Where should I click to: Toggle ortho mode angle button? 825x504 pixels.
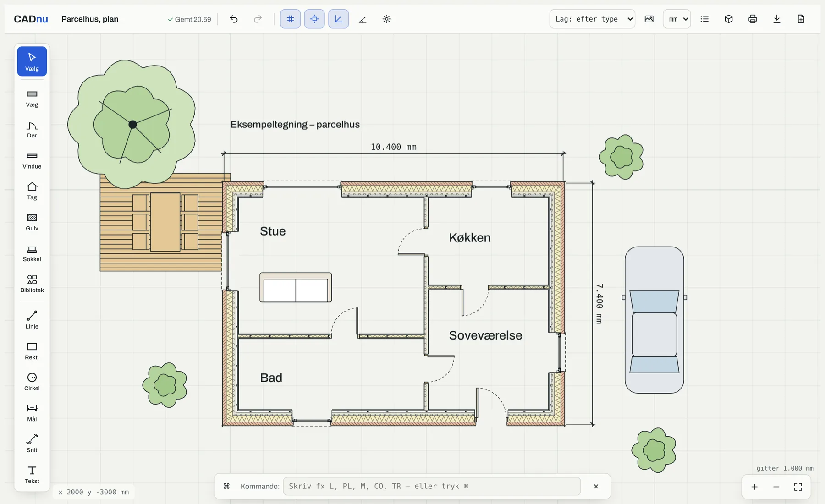click(x=338, y=19)
